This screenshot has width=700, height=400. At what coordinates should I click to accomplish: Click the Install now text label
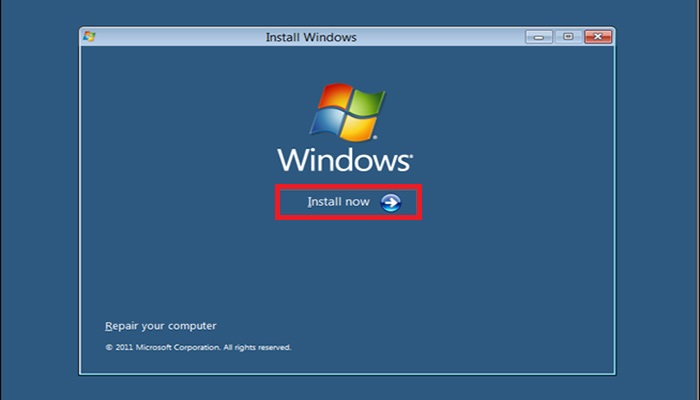338,202
